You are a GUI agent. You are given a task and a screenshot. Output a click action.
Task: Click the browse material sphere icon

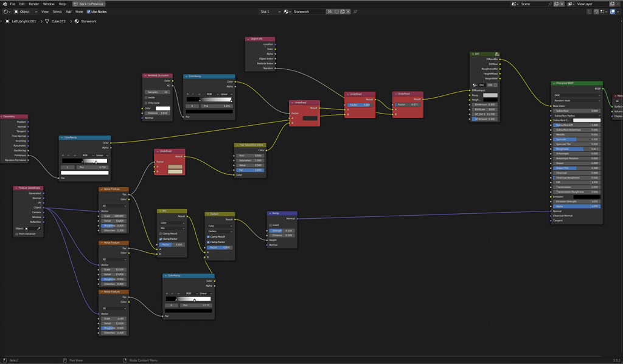(285, 11)
